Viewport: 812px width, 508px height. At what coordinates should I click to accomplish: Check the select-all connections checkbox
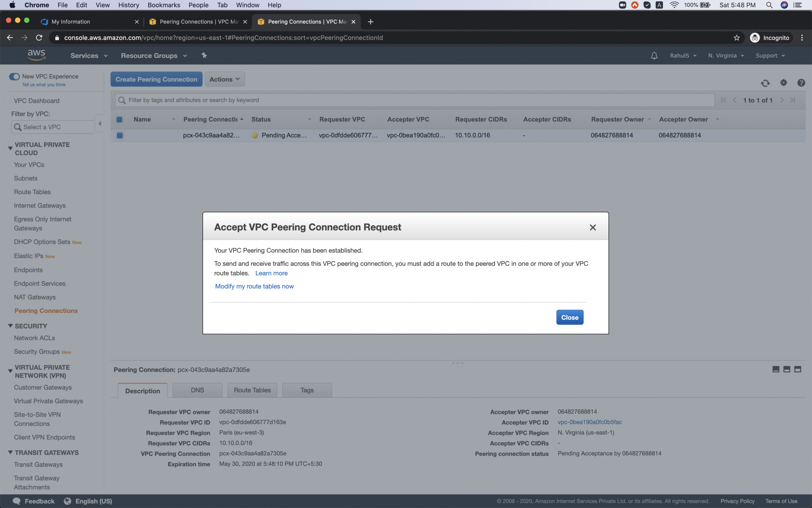tap(120, 119)
